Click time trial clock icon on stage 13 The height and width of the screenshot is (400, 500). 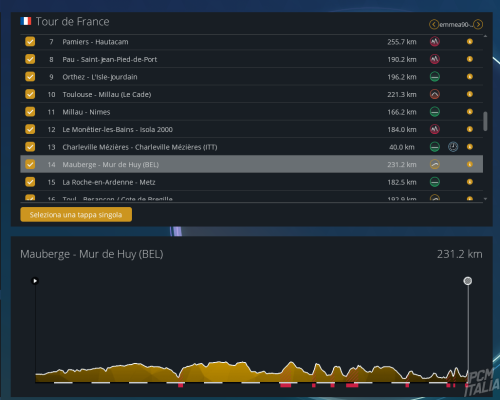[x=453, y=147]
